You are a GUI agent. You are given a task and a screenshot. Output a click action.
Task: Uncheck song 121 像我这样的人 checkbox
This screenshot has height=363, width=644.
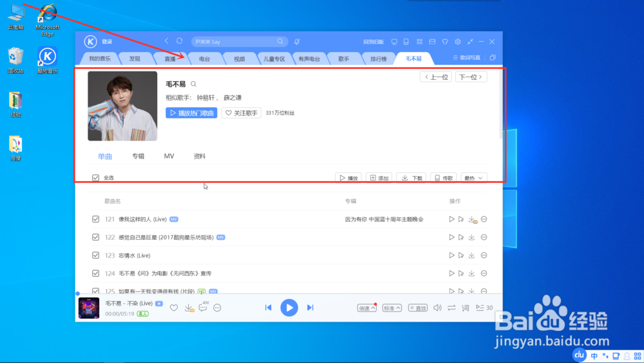pyautogui.click(x=96, y=219)
